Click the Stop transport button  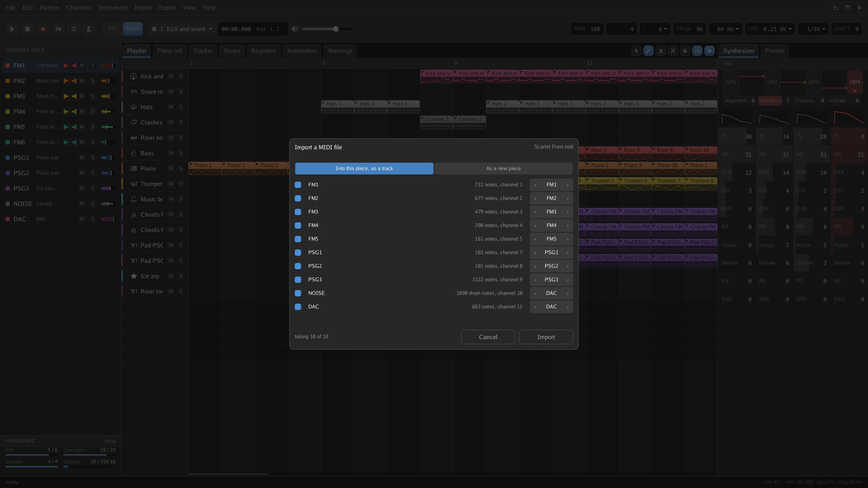pyautogui.click(x=28, y=29)
